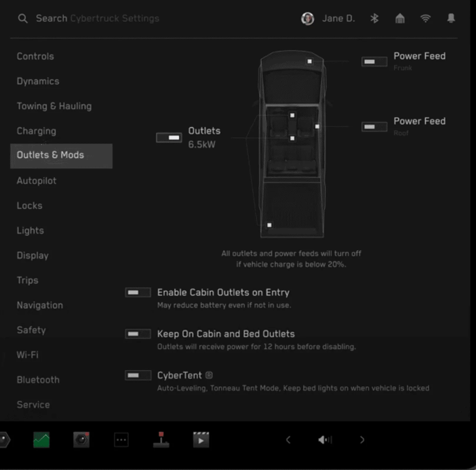Toggle the Outlets 6.5kW switch

click(x=169, y=138)
